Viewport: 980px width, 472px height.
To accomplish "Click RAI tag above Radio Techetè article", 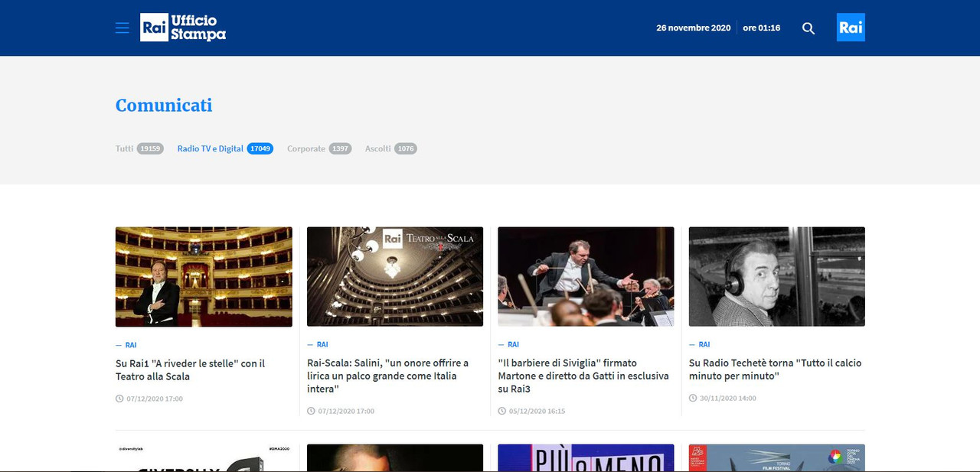I will [x=704, y=345].
